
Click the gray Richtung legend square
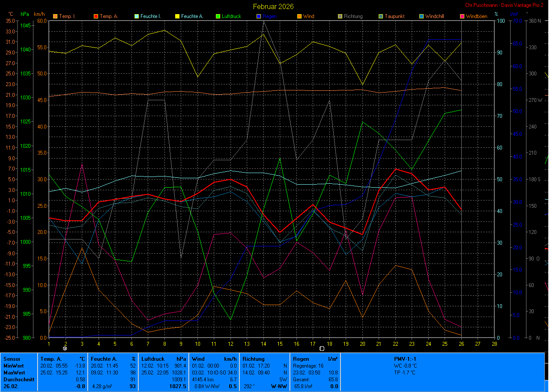click(340, 16)
